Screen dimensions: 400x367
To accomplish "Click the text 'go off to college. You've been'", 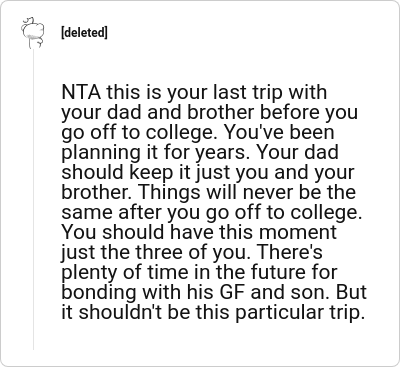I will pos(198,132).
